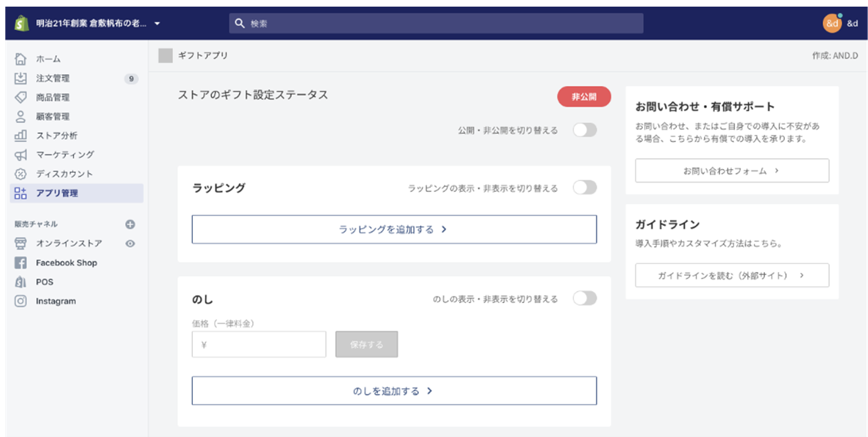Image resolution: width=868 pixels, height=437 pixels.
Task: Click ガイドラインを読む external link
Action: 732,275
